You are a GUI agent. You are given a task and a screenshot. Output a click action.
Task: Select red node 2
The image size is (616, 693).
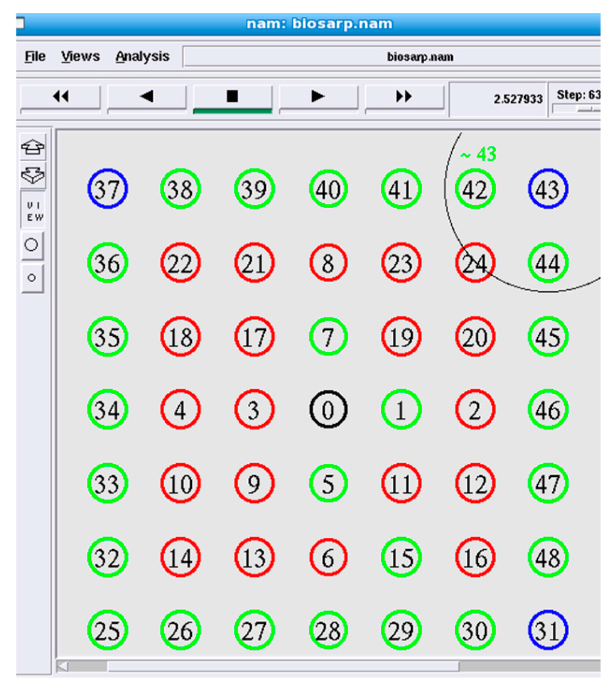coord(475,410)
